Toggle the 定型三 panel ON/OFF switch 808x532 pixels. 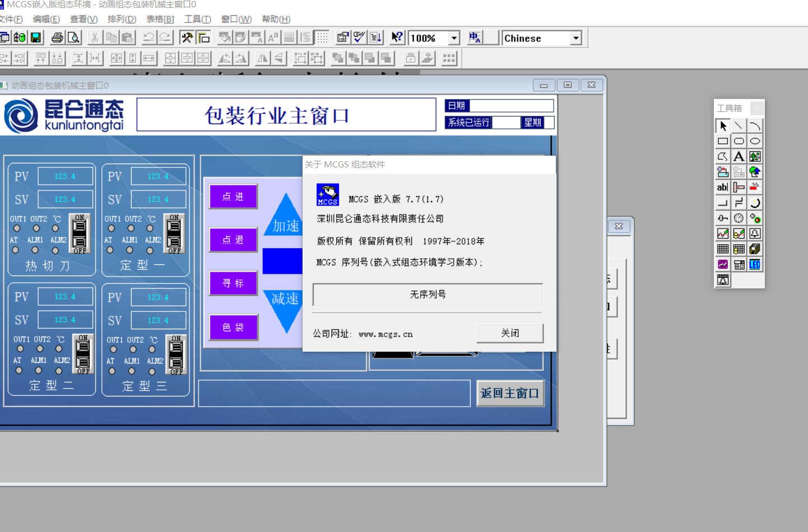point(176,355)
